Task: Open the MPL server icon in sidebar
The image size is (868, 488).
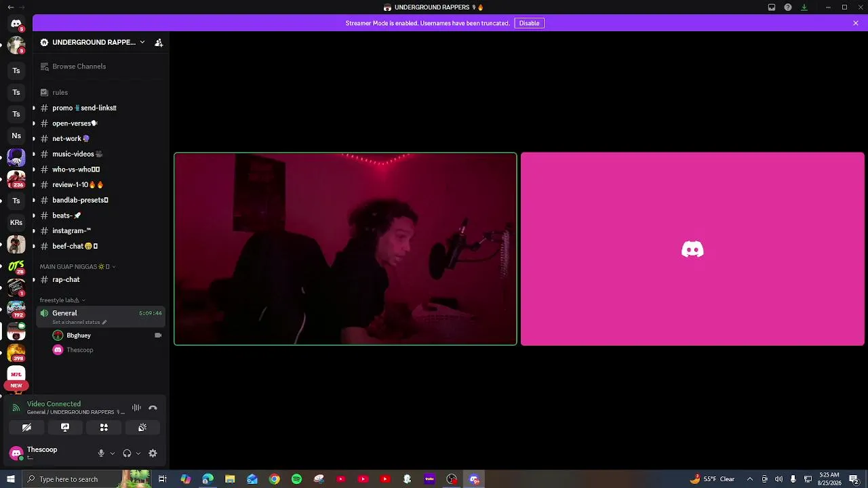Action: [x=16, y=374]
